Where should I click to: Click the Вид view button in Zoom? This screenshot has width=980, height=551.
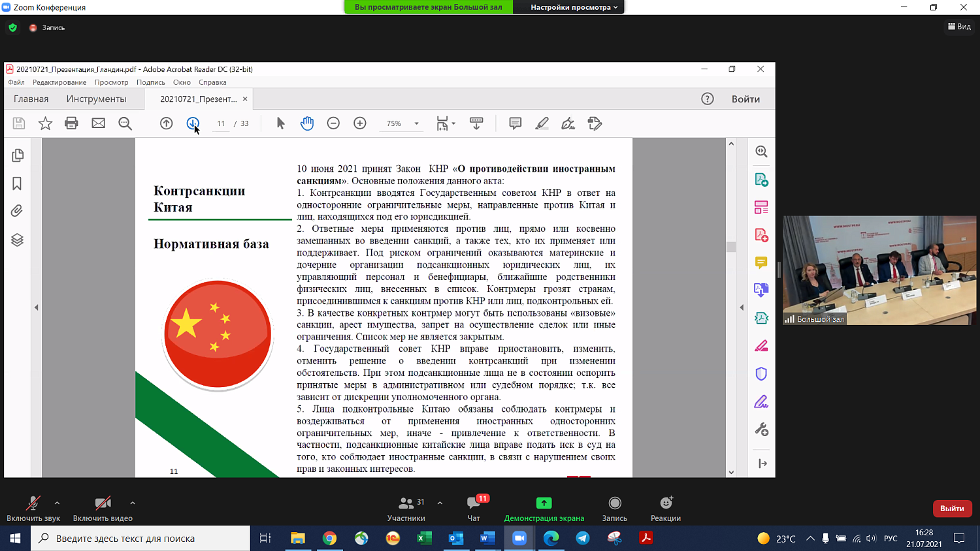959,27
